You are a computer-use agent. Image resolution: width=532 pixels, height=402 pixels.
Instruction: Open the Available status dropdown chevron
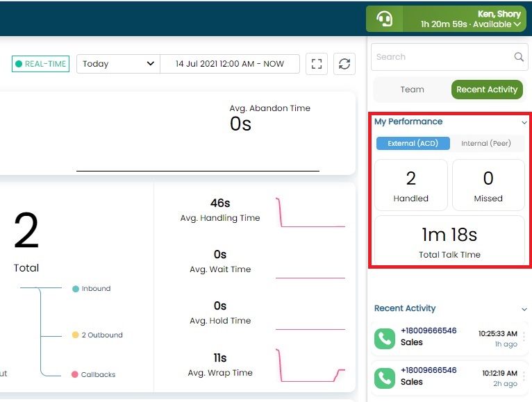click(x=517, y=24)
